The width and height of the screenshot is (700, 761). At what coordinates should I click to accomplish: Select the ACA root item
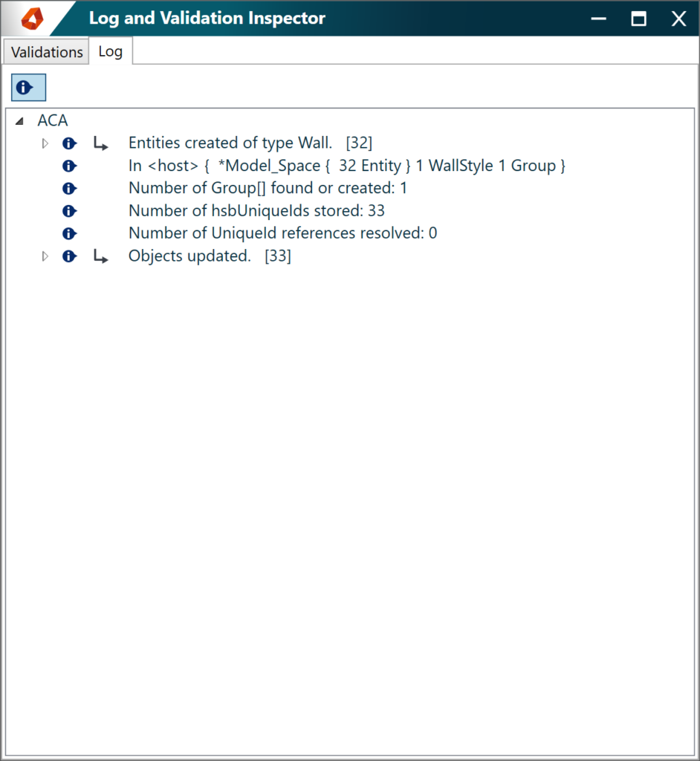pos(53,120)
